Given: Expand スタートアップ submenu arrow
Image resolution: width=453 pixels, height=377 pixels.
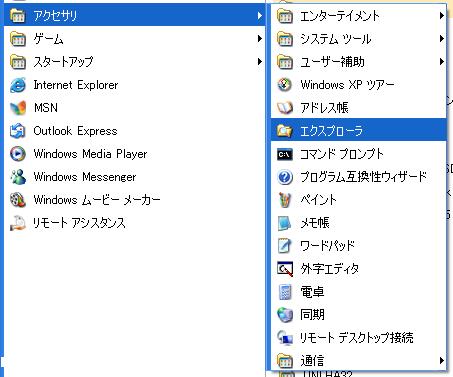Looking at the screenshot, I should [260, 62].
